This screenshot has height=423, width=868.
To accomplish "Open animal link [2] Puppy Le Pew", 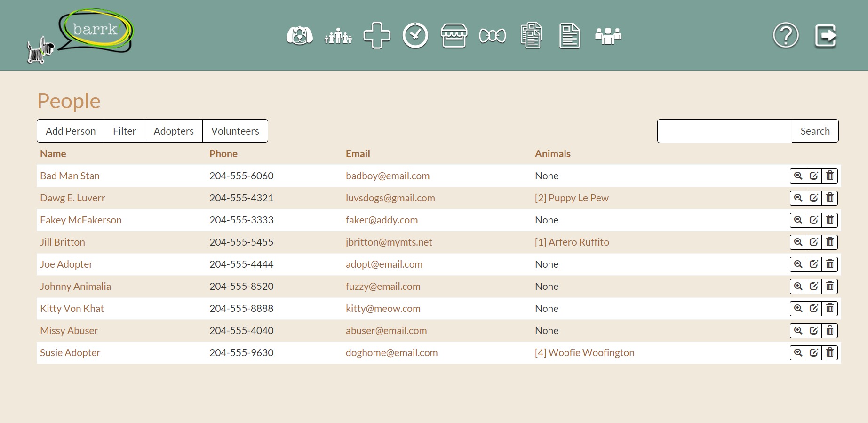I will pos(572,198).
